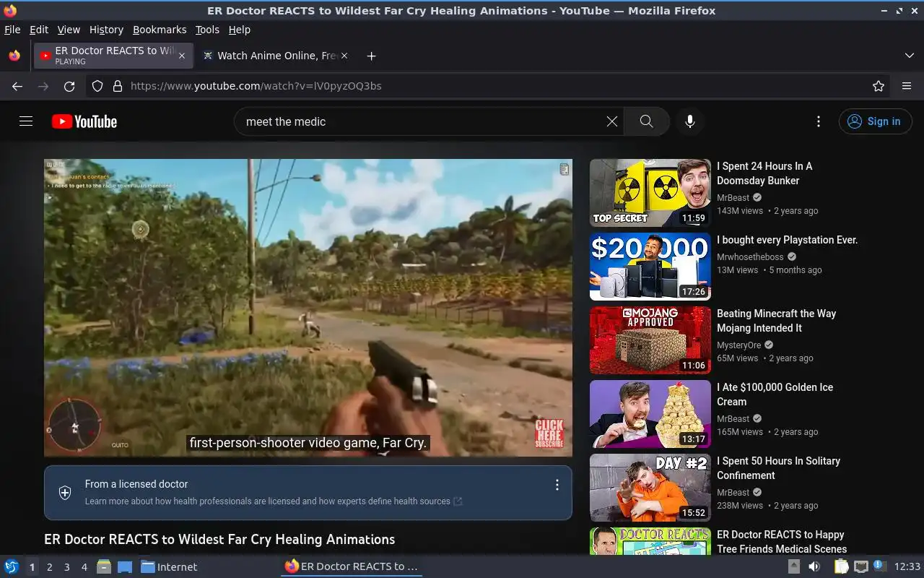Screen dimensions: 924x578
Task: Close the Watch Anime Online tab
Action: [344, 56]
